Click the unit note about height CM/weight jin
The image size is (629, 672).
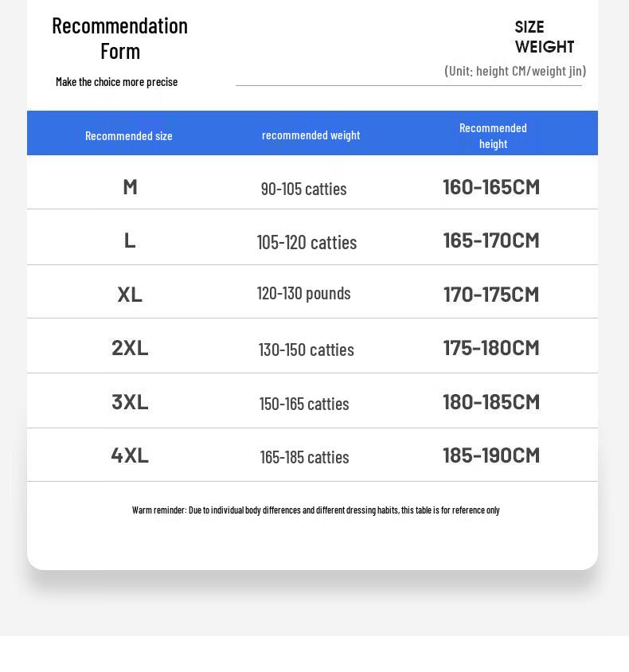point(515,71)
